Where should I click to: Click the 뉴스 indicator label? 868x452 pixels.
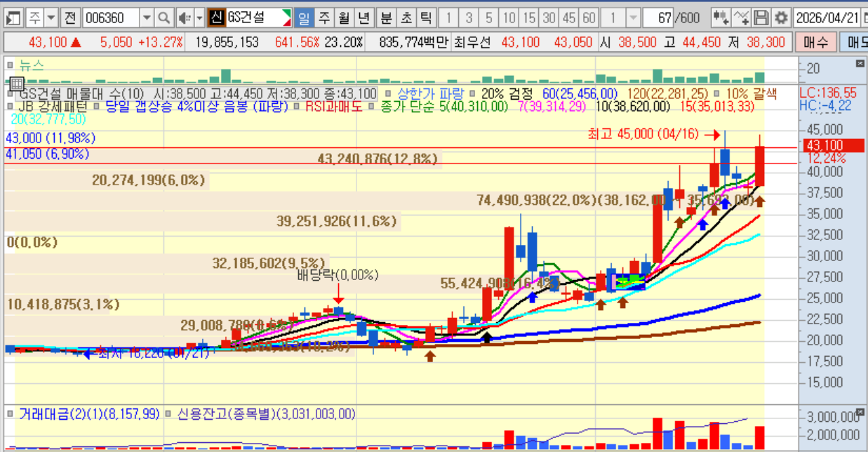click(32, 65)
